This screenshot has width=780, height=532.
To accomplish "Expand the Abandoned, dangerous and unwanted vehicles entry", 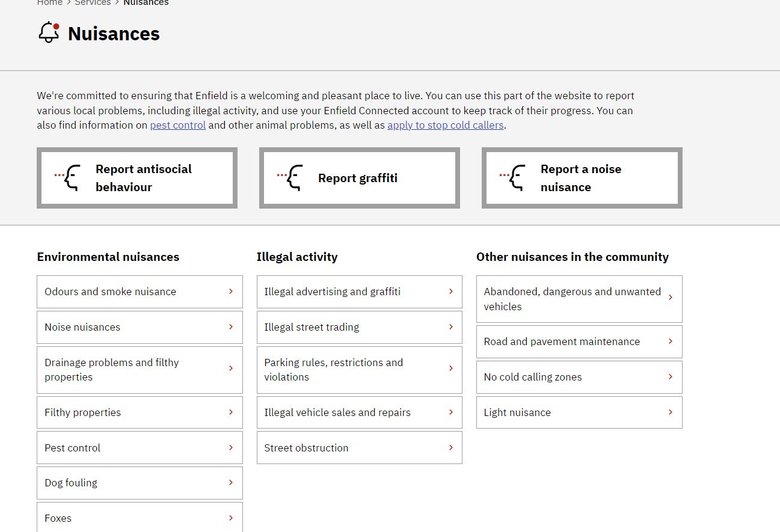I will [x=579, y=299].
